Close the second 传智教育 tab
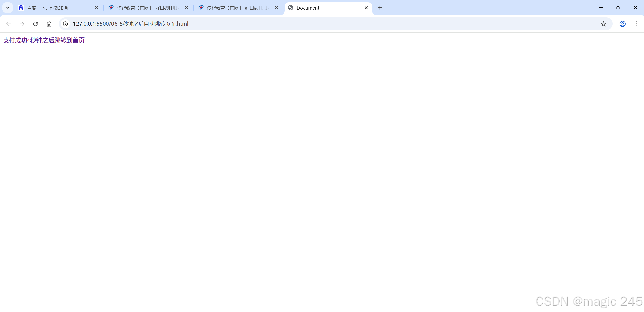The height and width of the screenshot is (312, 644). 276,8
